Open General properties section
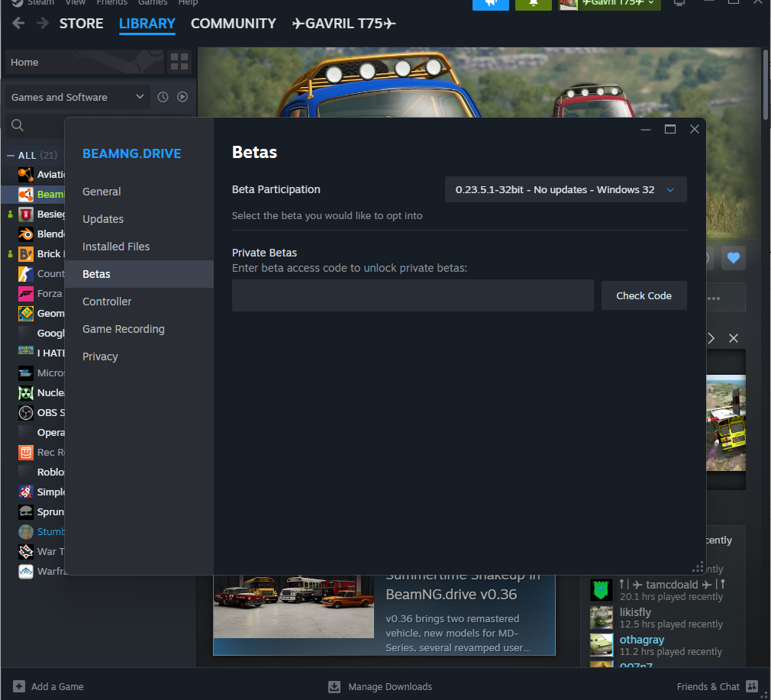The height and width of the screenshot is (700, 771). [x=139, y=192]
